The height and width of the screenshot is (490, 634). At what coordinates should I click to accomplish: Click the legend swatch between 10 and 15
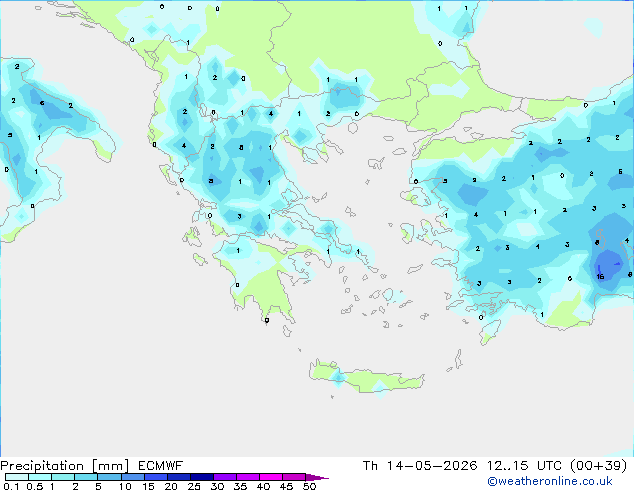132,477
